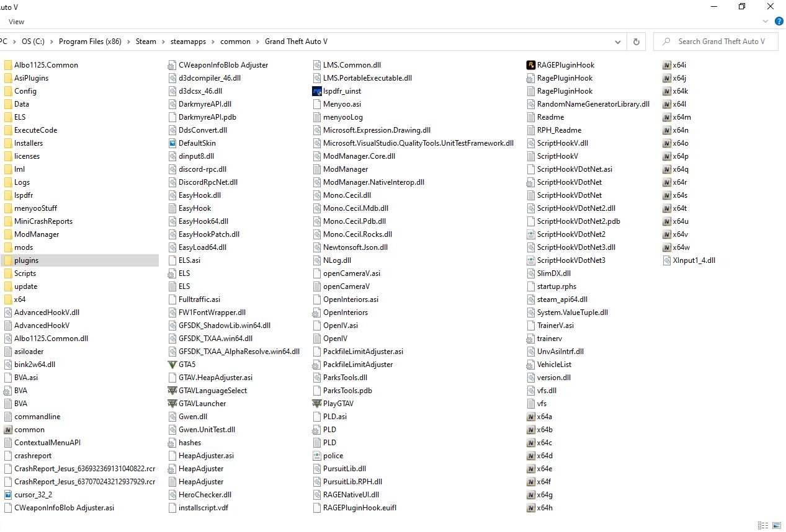Viewport: 786px width, 532px height.
Task: Select the highlighted plugins folder
Action: [79, 260]
